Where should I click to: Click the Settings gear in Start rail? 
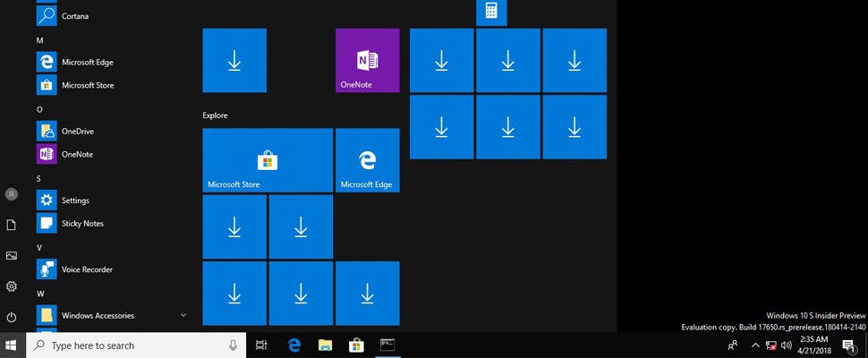click(11, 286)
